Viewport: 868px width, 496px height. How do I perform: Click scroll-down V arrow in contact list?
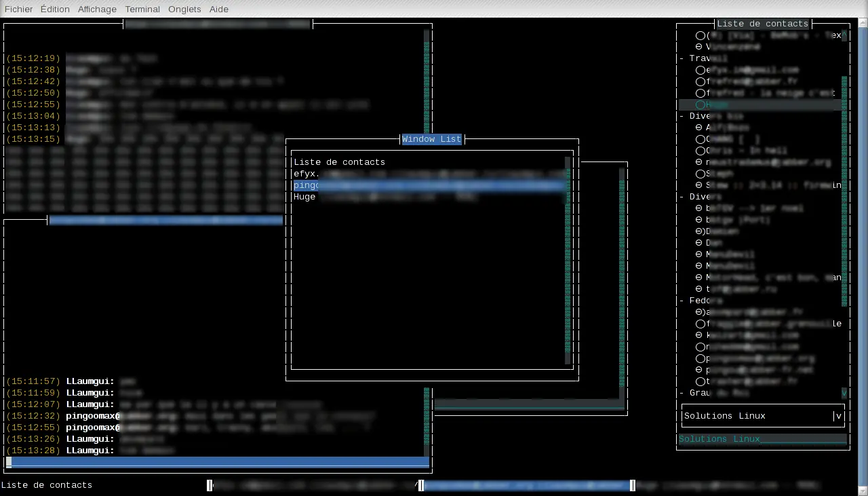point(844,393)
